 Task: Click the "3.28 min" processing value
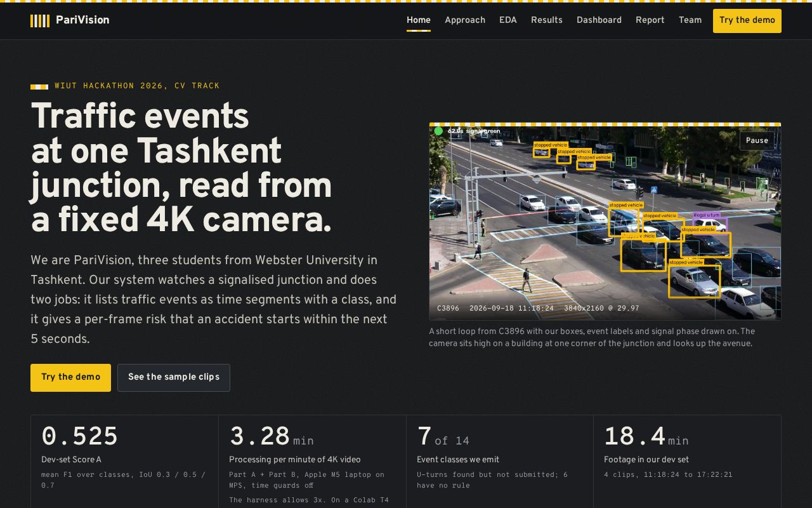click(272, 437)
